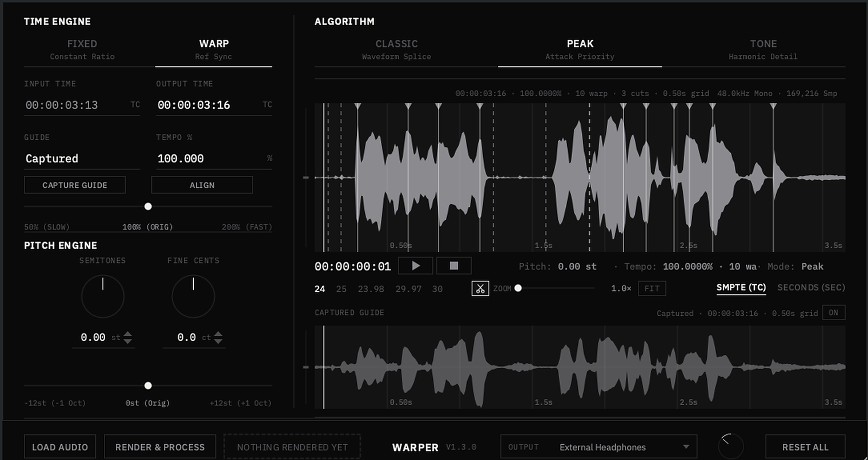Click the 1.0× zoom value
The width and height of the screenshot is (868, 460).
coord(621,288)
